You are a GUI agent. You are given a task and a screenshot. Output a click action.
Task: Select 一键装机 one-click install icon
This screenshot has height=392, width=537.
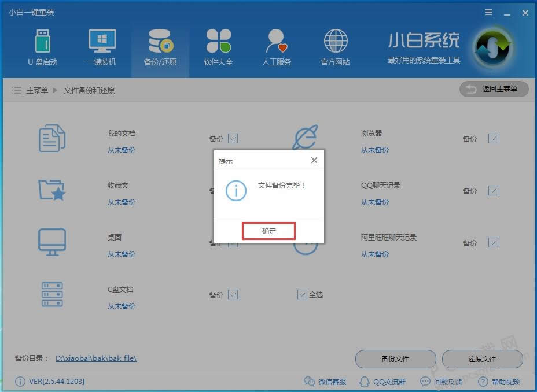[x=102, y=47]
